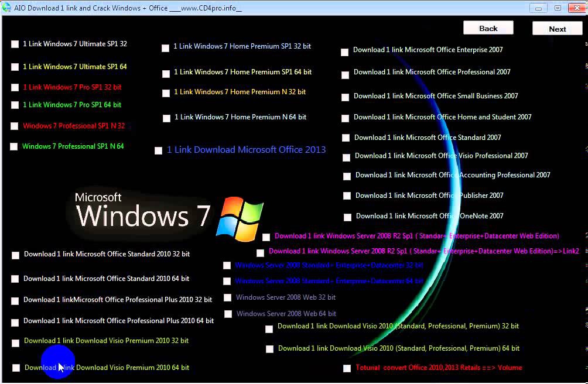Screen dimensions: 588x384
Task: Check Windows Server 2008 R2 Sp1 Link2 box
Action: [x=260, y=253]
